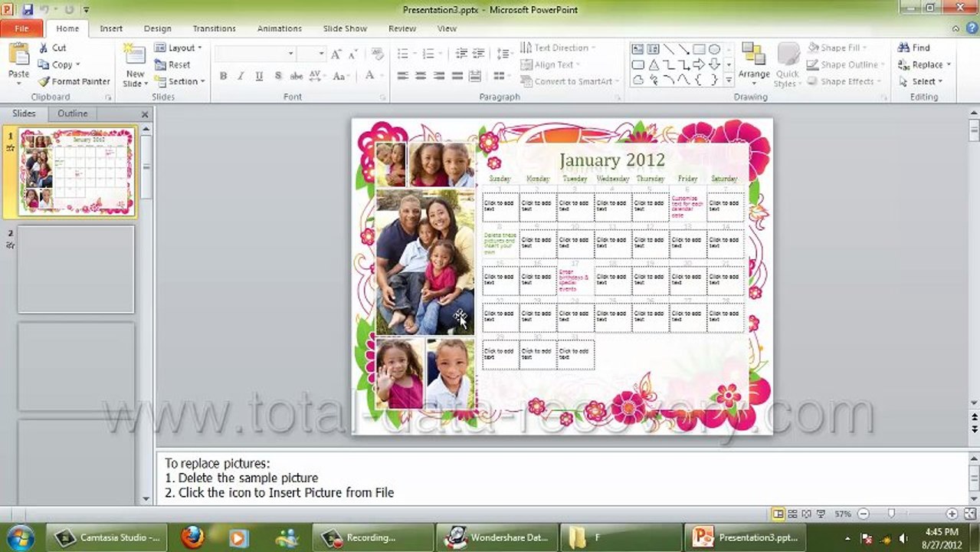Select the Oval shape in gallery

[x=714, y=48]
